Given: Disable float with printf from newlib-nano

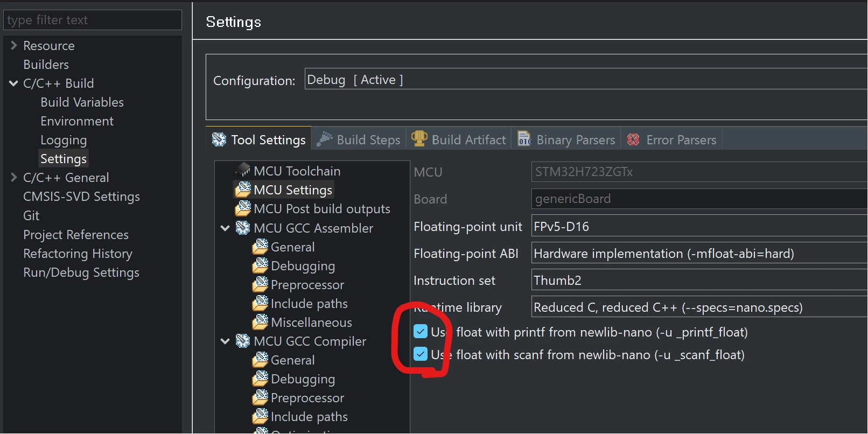Looking at the screenshot, I should pos(421,332).
